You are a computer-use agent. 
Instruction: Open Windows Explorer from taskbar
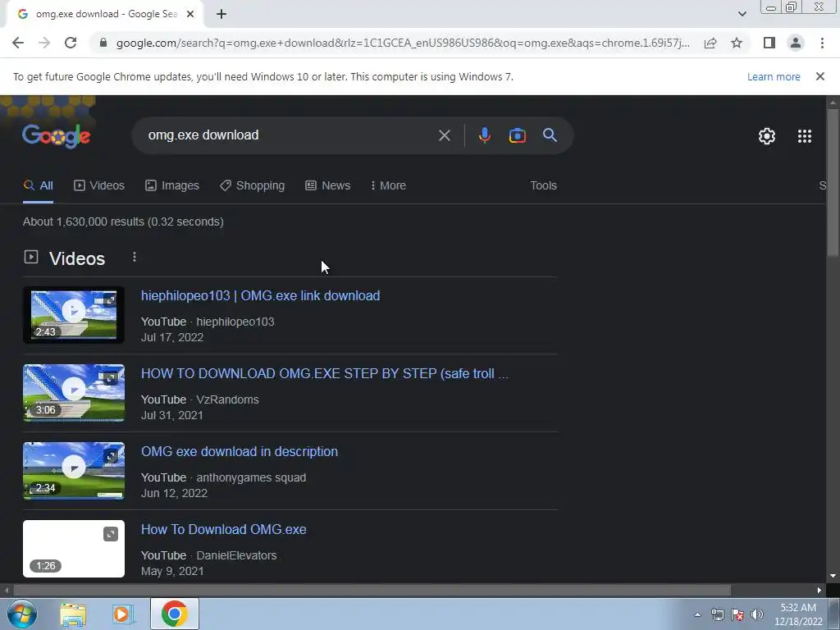click(x=73, y=614)
